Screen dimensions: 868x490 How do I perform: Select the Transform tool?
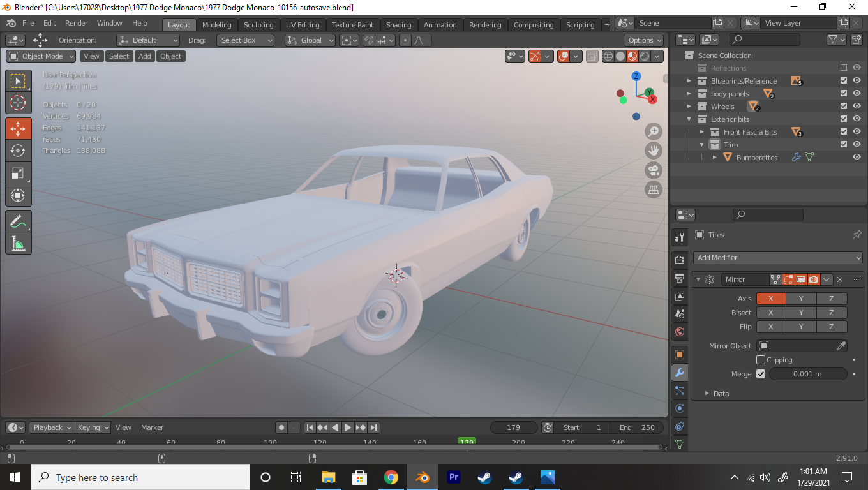coord(19,195)
